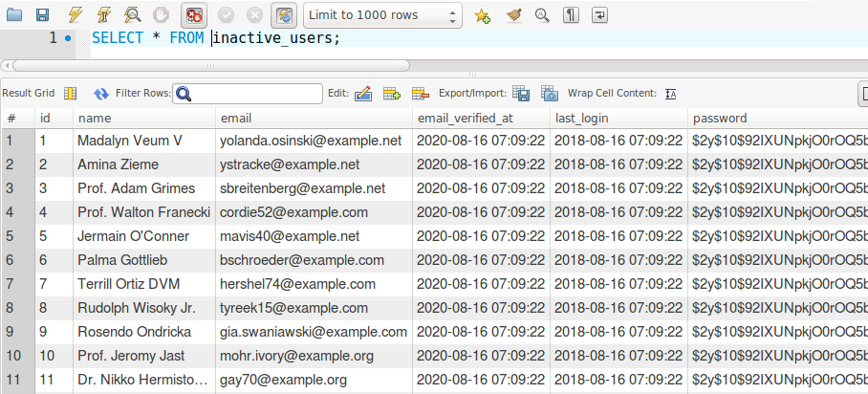This screenshot has height=394, width=868.
Task: Run EXPLAIN on the current statement
Action: coord(132,15)
